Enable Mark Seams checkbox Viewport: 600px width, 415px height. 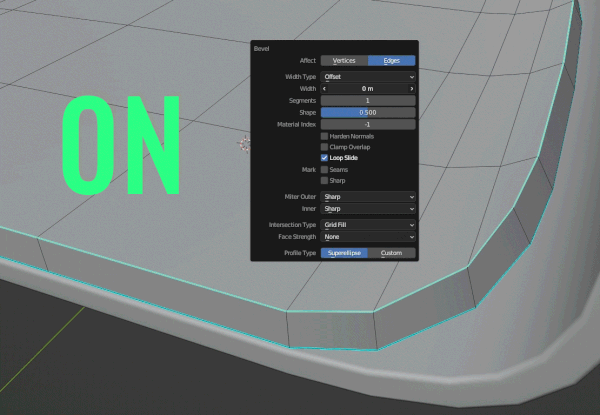click(x=324, y=169)
